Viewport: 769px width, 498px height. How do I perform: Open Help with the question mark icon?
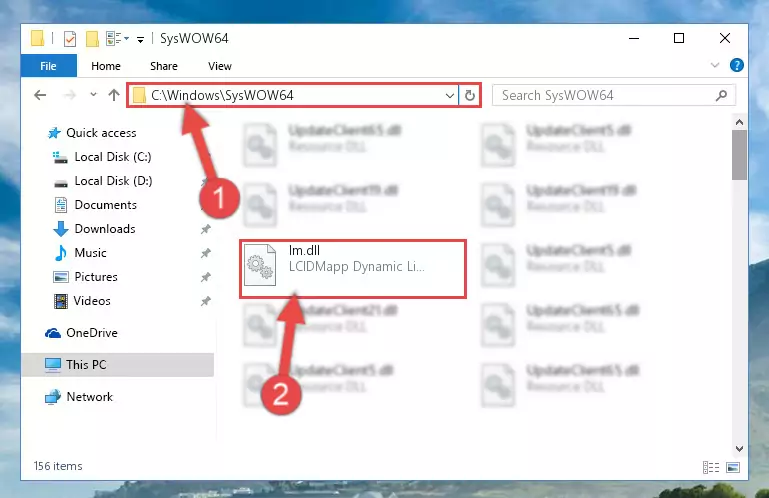tap(737, 65)
